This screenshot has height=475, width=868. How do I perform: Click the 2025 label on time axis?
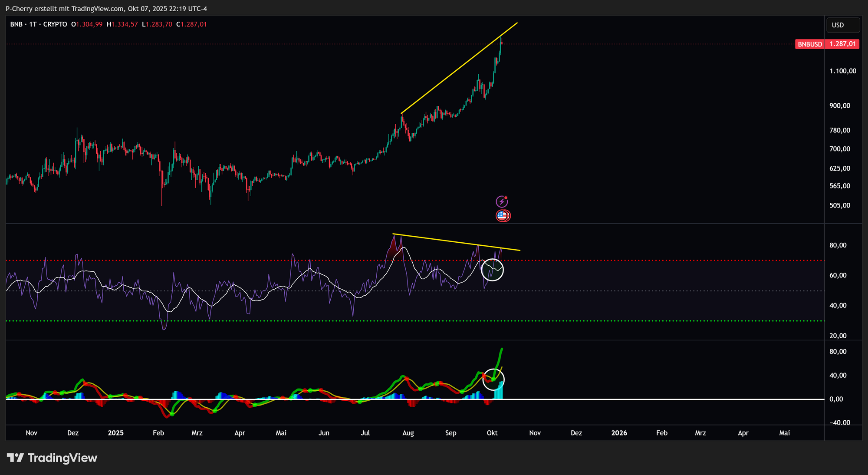[115, 433]
